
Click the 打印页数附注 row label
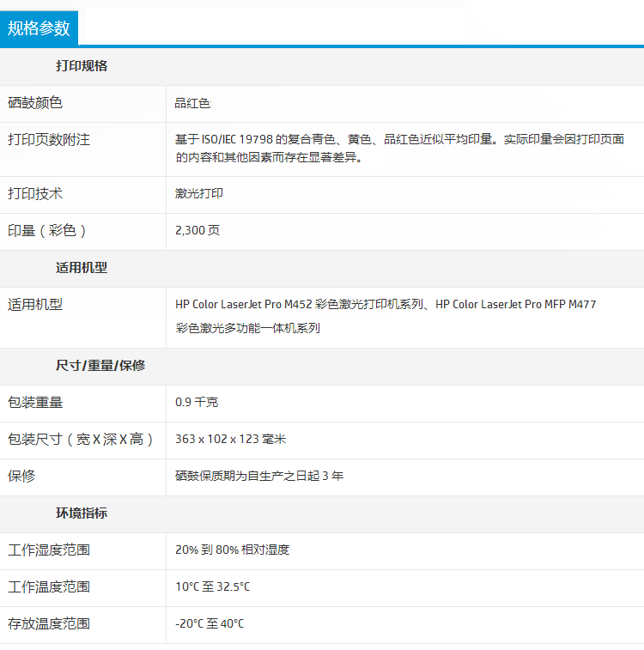pos(49,140)
